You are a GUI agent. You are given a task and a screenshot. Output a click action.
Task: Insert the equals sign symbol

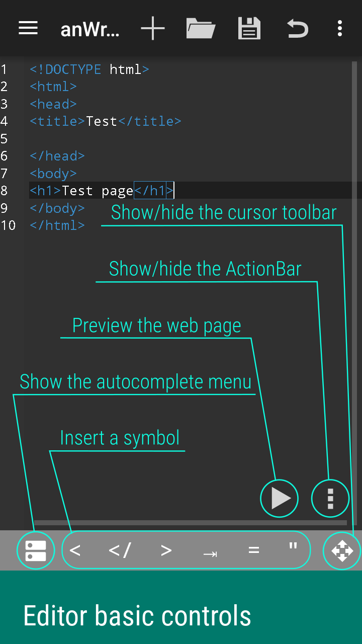[254, 550]
